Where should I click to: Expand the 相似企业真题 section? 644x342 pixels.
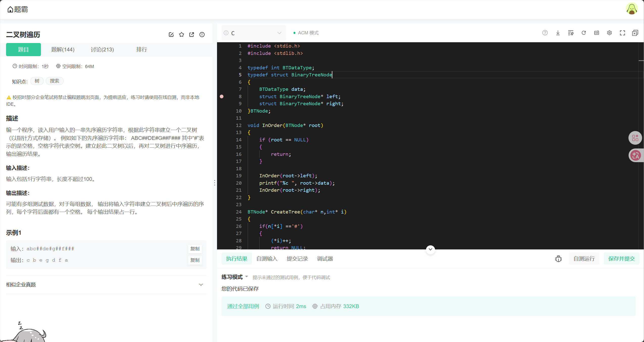click(x=201, y=285)
